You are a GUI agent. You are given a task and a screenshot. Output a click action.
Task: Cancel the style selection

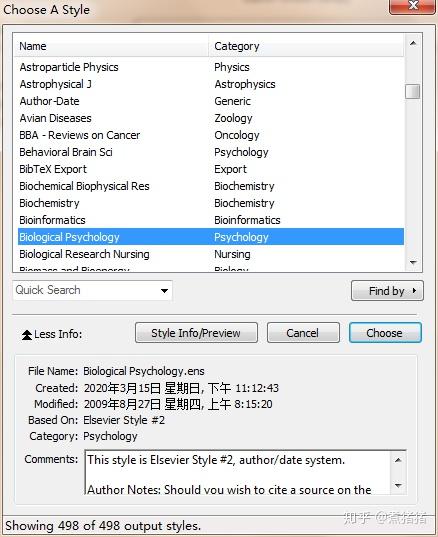coord(303,333)
